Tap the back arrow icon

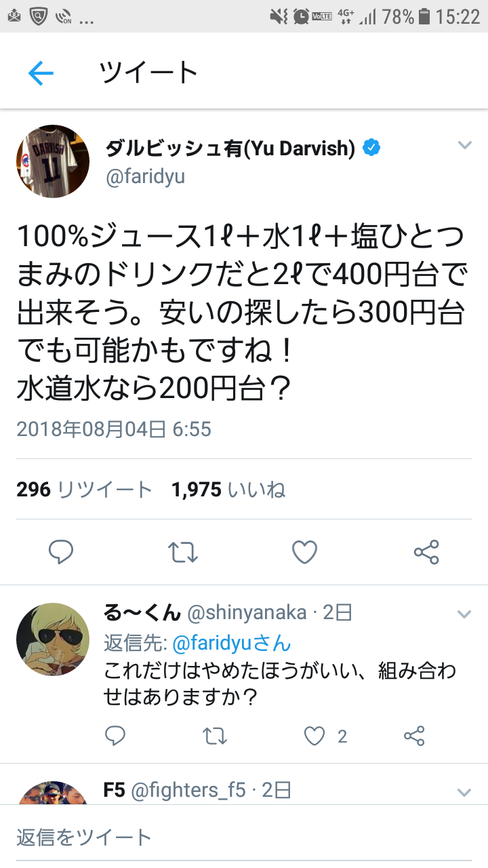pos(41,72)
